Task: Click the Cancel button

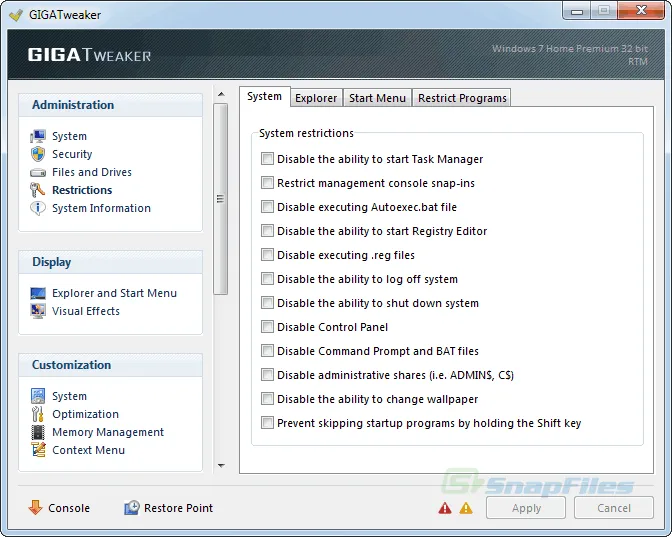Action: [x=614, y=508]
